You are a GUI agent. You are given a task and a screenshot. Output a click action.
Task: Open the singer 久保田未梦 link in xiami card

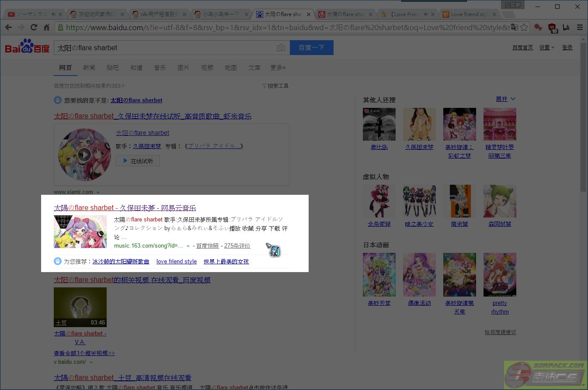pyautogui.click(x=147, y=146)
